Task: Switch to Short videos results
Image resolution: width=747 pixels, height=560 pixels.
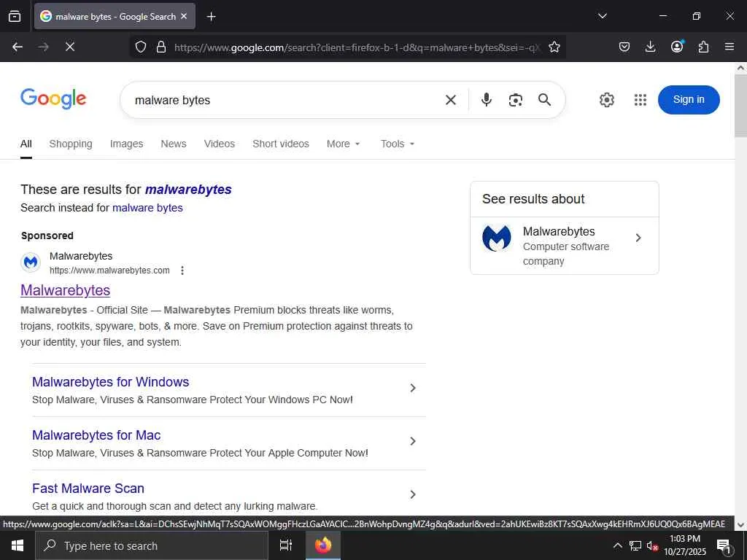Action: (x=281, y=144)
